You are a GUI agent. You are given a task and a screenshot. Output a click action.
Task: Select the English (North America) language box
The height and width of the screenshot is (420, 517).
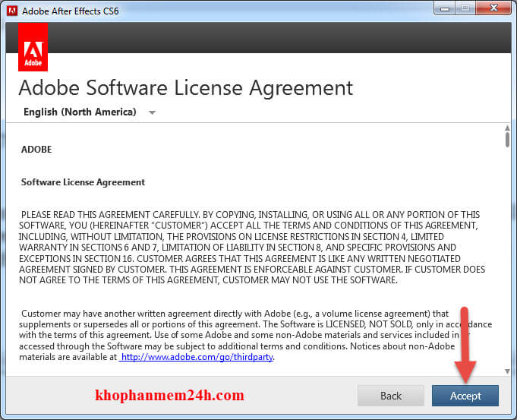(x=80, y=112)
